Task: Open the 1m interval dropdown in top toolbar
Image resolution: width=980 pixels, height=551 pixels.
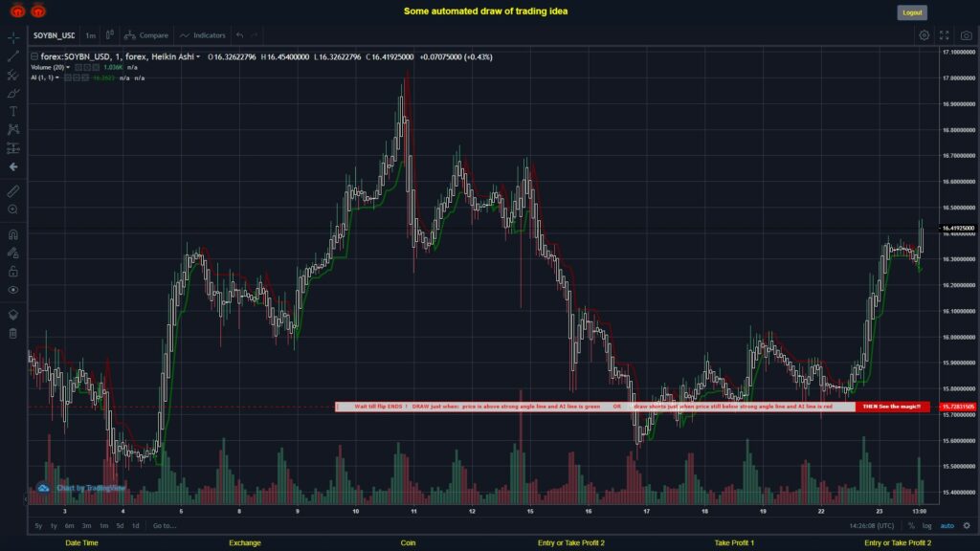Action: click(91, 35)
